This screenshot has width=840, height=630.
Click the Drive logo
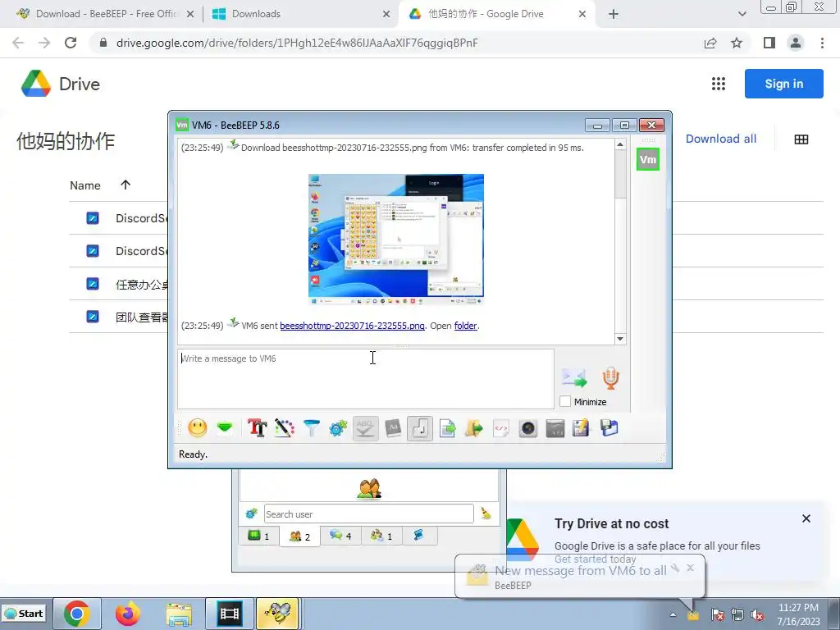click(x=61, y=84)
